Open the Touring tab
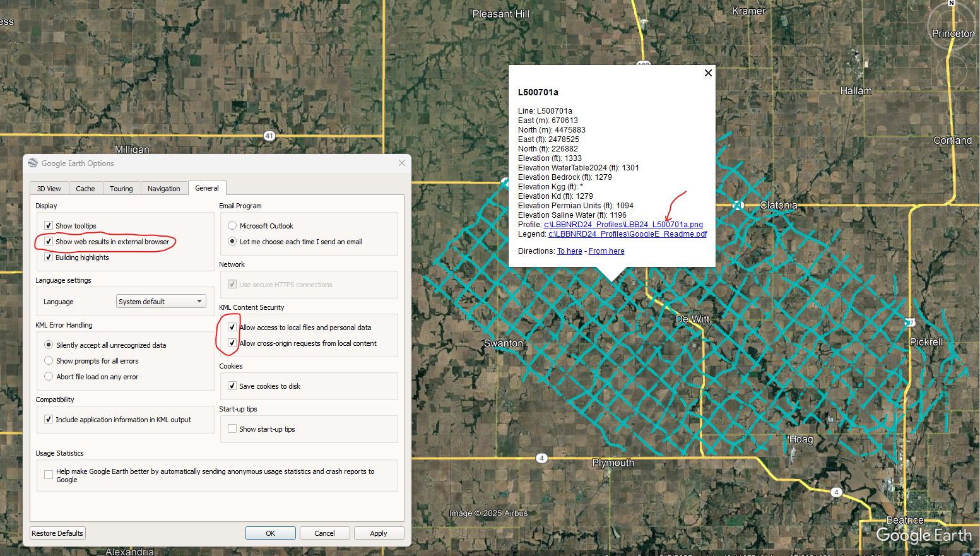 [121, 189]
